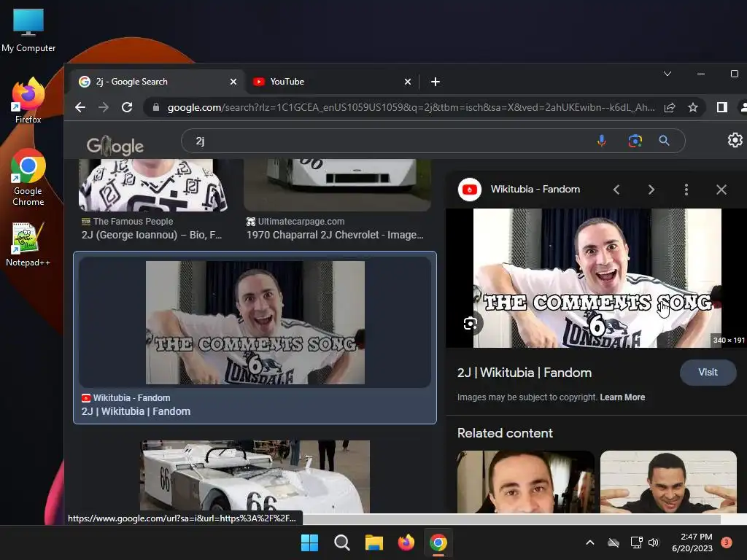Open The Famous People 2J George Ioannou result

click(x=152, y=235)
